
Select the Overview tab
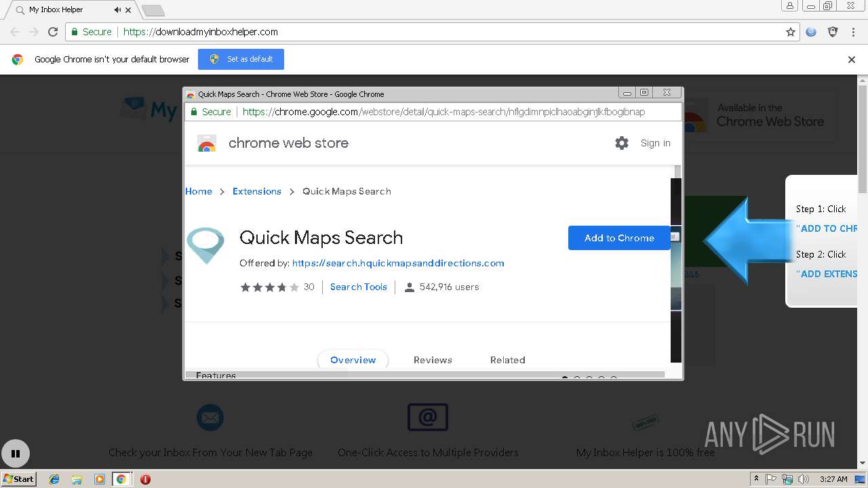point(353,360)
